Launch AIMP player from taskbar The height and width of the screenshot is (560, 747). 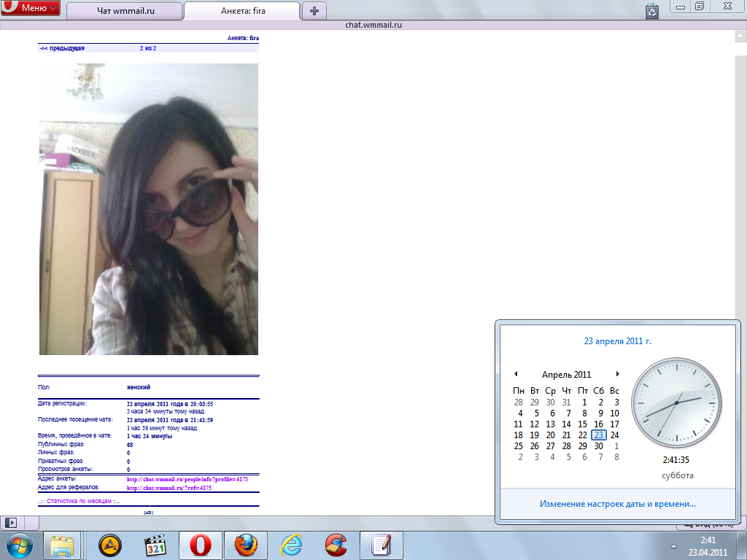pyautogui.click(x=109, y=545)
